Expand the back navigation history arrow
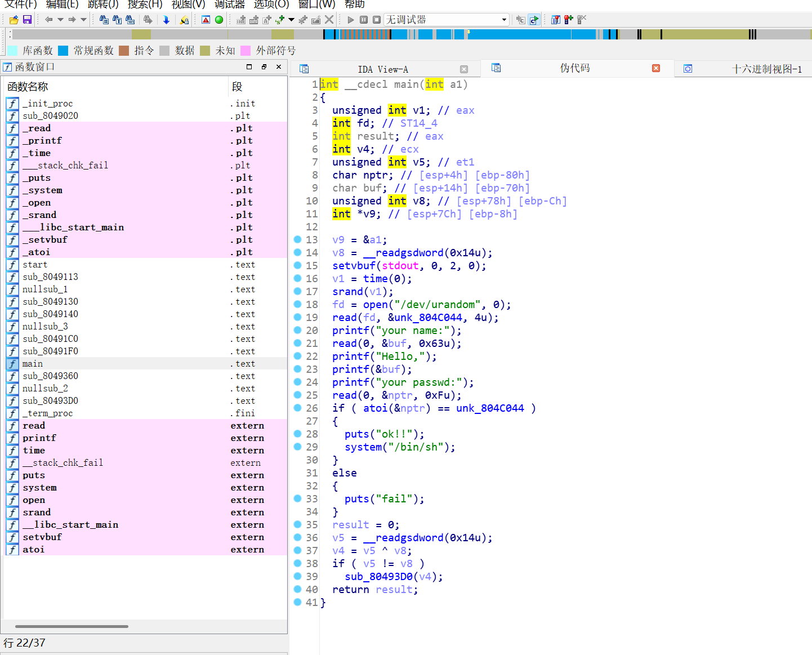812x655 pixels. (x=60, y=20)
